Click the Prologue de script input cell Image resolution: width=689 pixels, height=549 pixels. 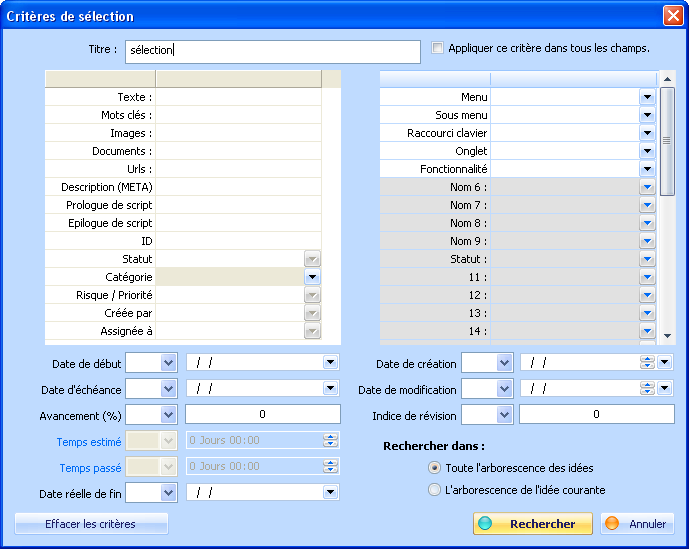coord(239,205)
